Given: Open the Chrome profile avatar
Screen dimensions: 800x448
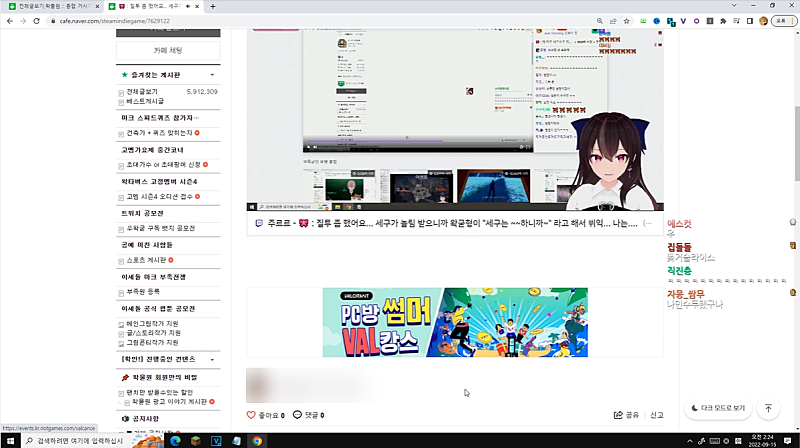Looking at the screenshot, I should pos(763,21).
